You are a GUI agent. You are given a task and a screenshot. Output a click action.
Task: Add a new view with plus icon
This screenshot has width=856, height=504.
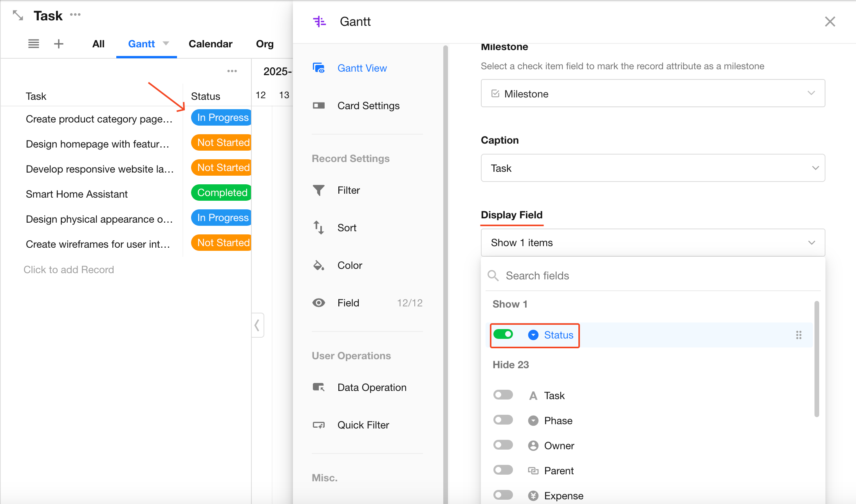pos(59,44)
